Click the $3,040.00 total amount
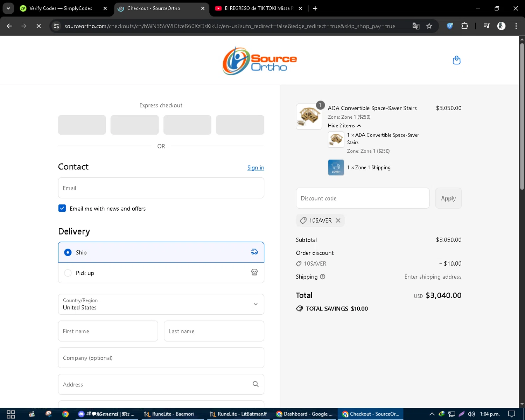Image resolution: width=525 pixels, height=420 pixels. tap(443, 295)
